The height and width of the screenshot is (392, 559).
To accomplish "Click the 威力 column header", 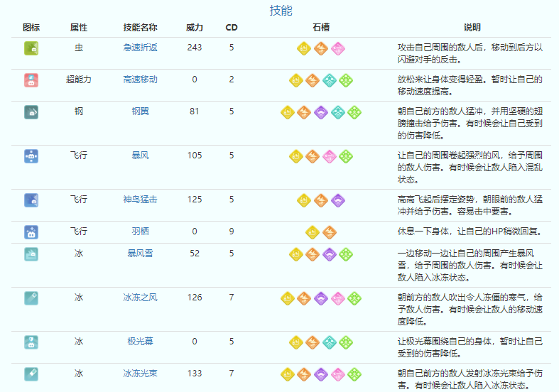I will tap(195, 28).
